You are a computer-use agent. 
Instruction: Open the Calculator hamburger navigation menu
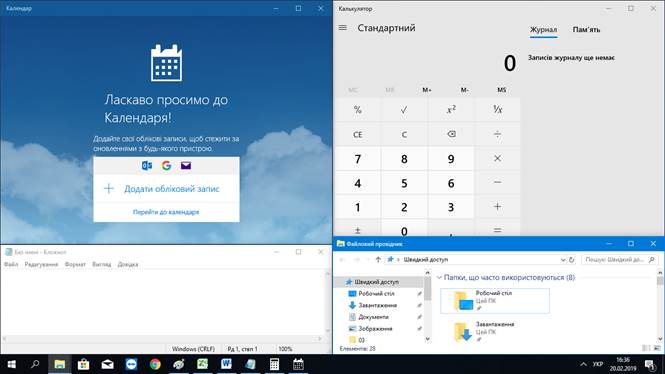[343, 28]
